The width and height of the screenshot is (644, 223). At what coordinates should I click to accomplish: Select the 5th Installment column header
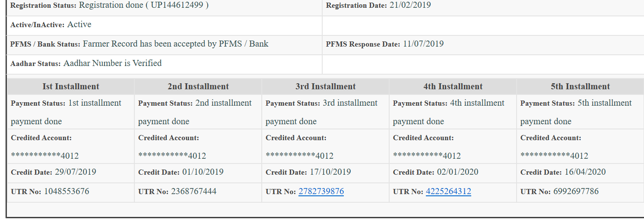pos(580,86)
